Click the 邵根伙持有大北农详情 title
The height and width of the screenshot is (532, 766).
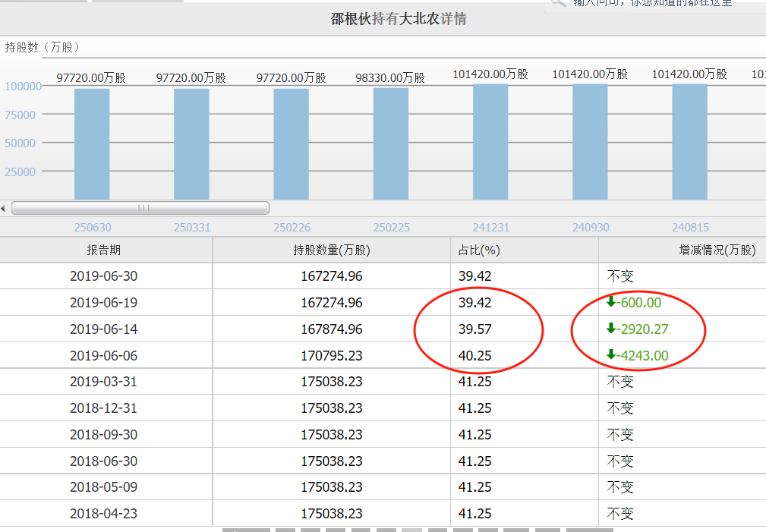click(399, 19)
